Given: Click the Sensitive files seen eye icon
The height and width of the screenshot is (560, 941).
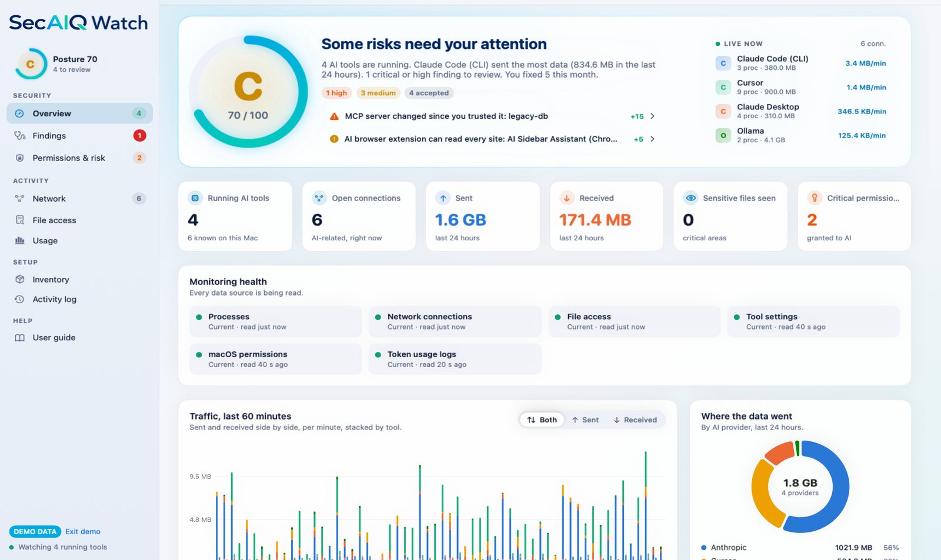Looking at the screenshot, I should (691, 198).
